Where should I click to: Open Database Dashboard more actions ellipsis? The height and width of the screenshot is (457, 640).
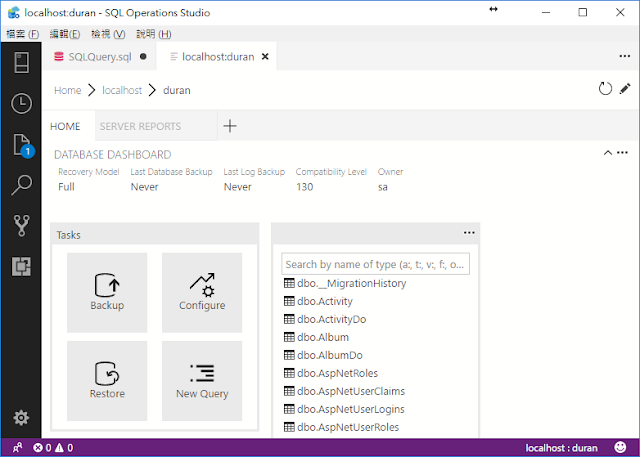point(622,153)
